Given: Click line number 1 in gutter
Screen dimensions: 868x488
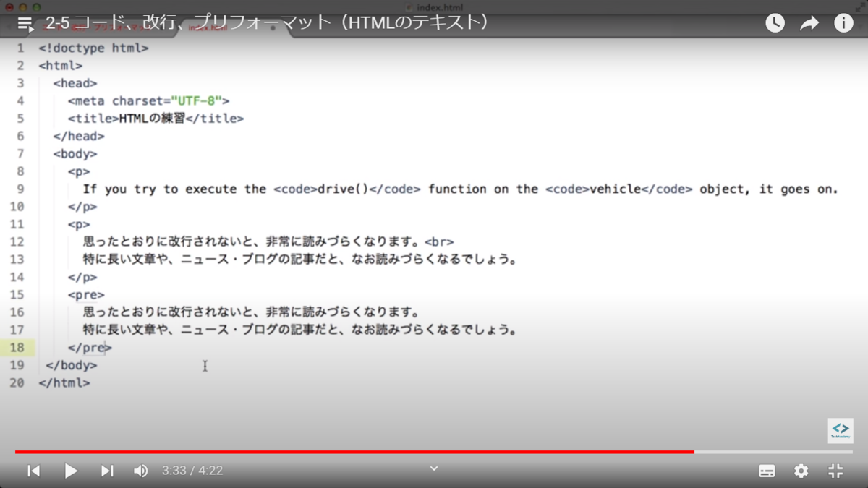Looking at the screenshot, I should 20,48.
